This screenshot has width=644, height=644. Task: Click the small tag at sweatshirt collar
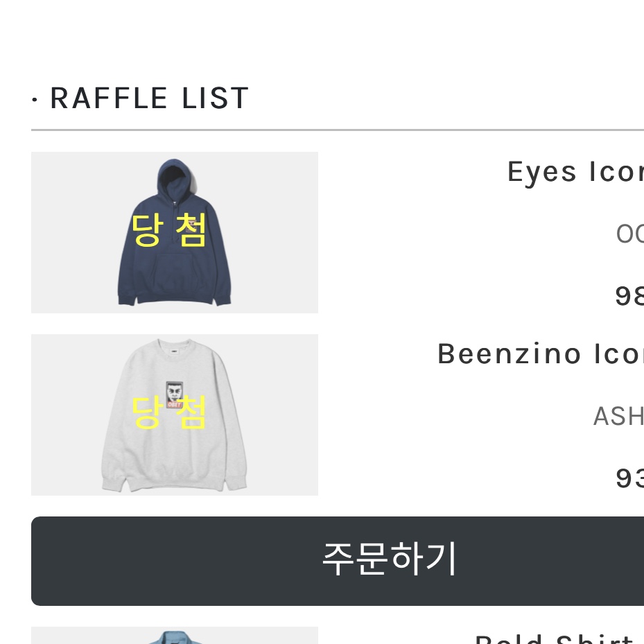pos(174,351)
